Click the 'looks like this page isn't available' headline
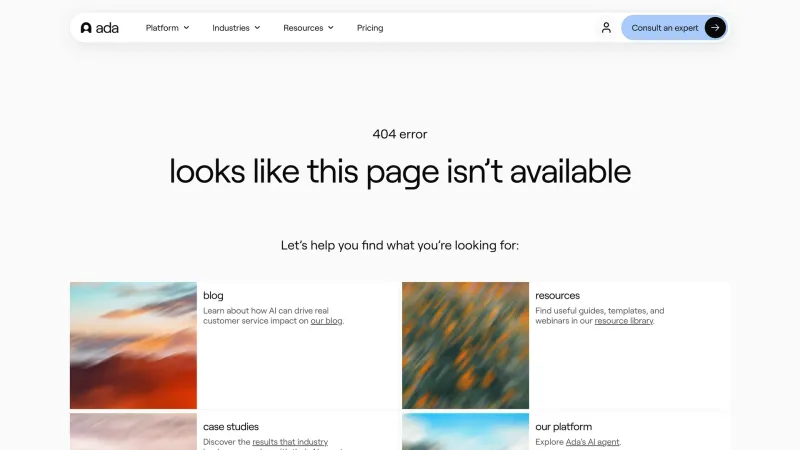800x450 pixels. click(x=400, y=172)
